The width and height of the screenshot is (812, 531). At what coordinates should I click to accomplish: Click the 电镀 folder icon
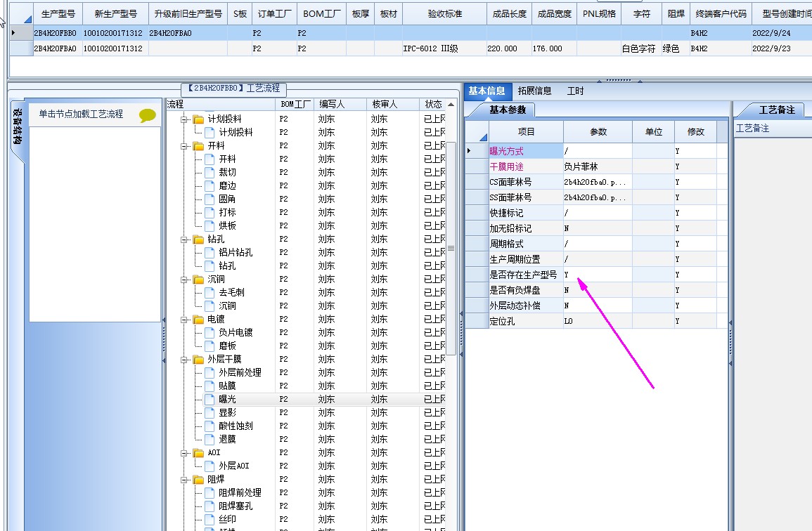tap(198, 320)
